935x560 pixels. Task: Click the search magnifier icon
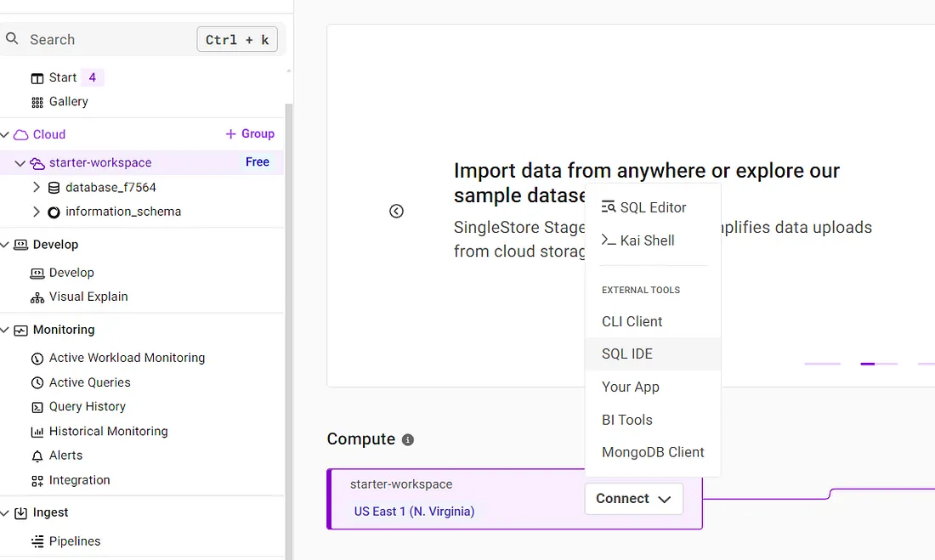[x=12, y=39]
